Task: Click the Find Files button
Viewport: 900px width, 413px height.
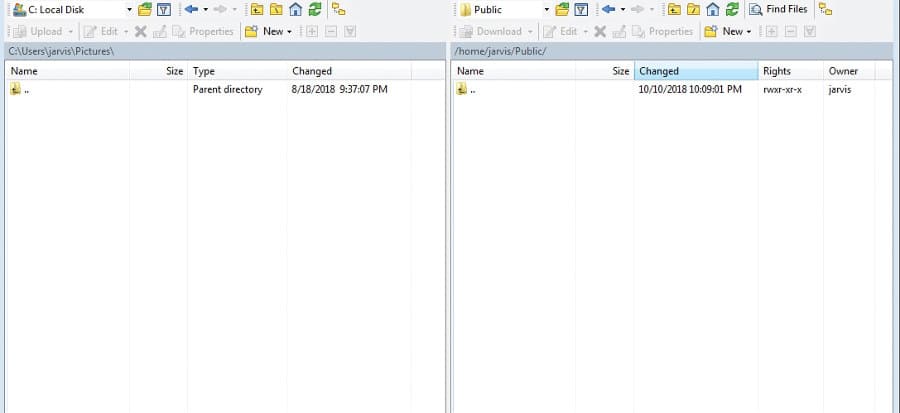Action: coord(779,9)
